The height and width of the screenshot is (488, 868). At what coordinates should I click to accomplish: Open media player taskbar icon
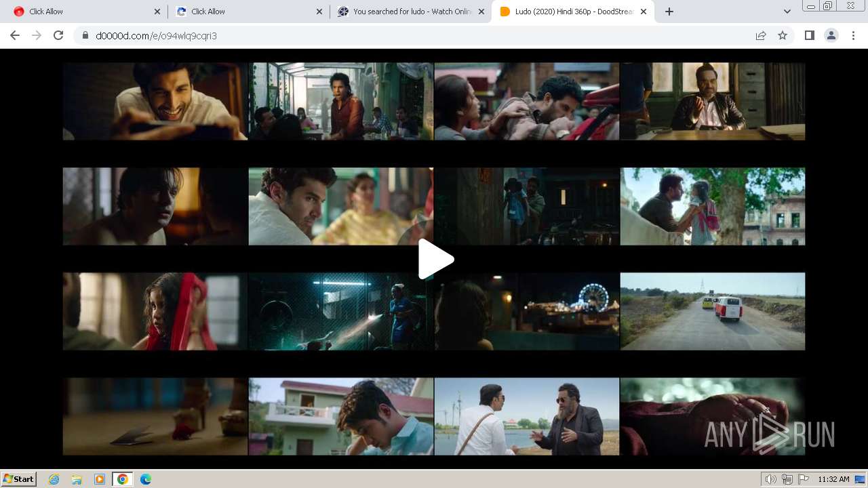[x=100, y=479]
